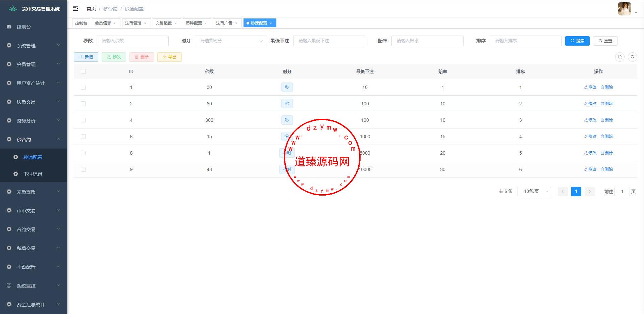Check the row with ID 2
The height and width of the screenshot is (314, 644).
tap(83, 104)
